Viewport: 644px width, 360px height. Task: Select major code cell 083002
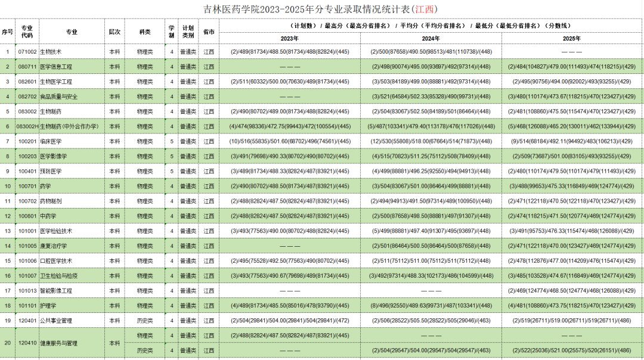[27, 111]
